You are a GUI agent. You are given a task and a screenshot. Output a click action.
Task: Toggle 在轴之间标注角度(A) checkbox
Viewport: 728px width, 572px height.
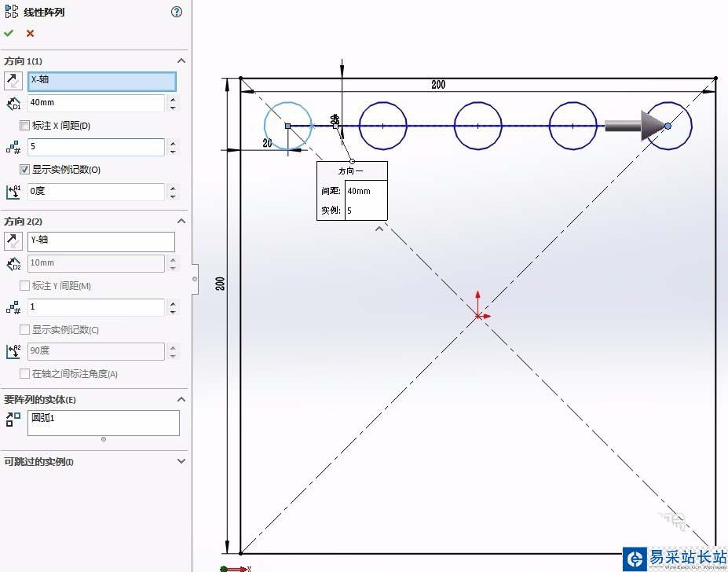point(24,373)
